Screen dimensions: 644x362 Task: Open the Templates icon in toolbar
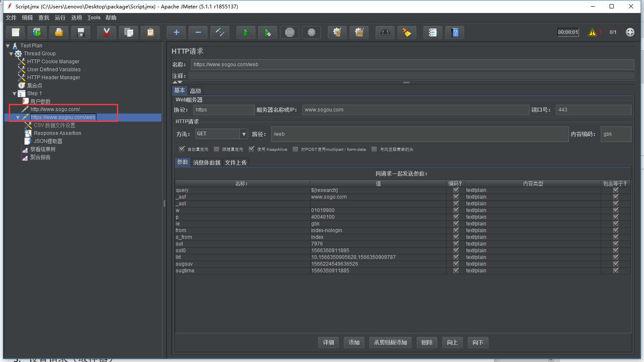coord(37,32)
